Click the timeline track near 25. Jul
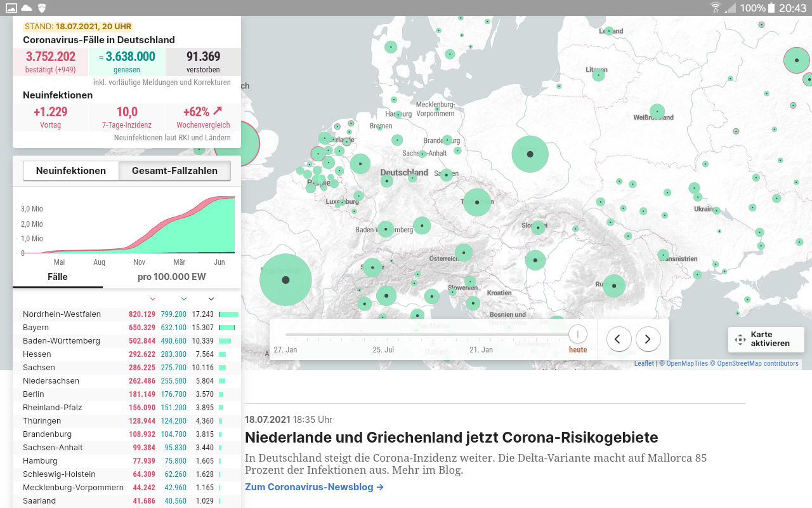Screen dimensions: 812x508 coord(383,334)
